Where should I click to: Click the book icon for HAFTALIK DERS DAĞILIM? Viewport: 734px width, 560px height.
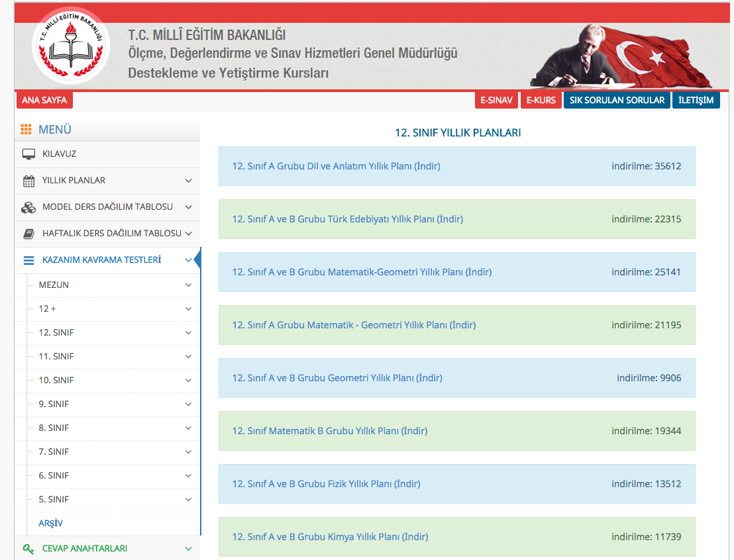[x=28, y=234]
